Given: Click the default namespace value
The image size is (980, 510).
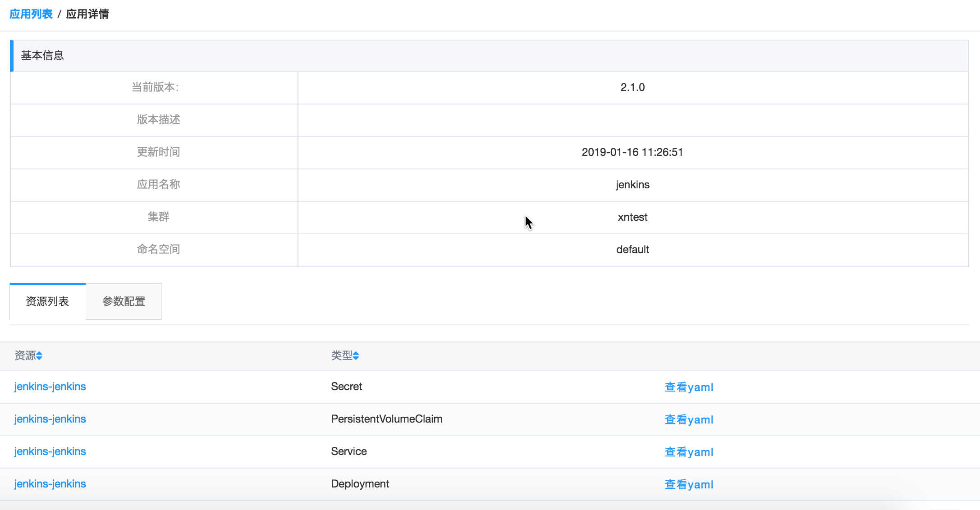Looking at the screenshot, I should click(632, 250).
